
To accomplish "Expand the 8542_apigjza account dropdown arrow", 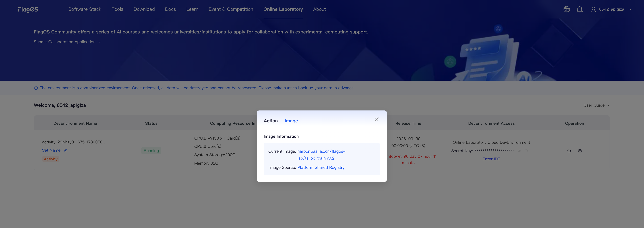I will [x=631, y=10].
